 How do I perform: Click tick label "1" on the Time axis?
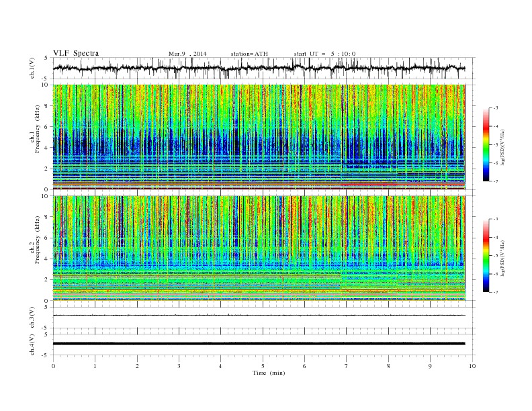click(x=95, y=366)
